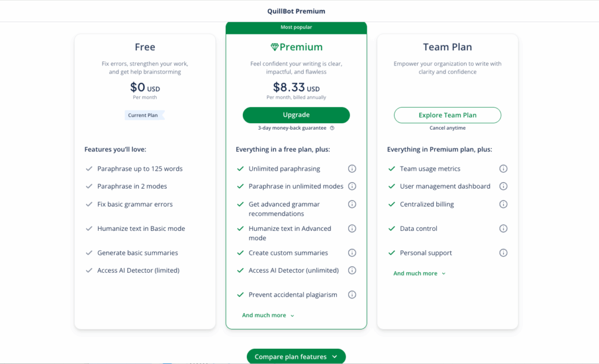The height and width of the screenshot is (364, 599).
Task: Click info icon beside Humanize text in Advanced mode
Action: point(352,228)
